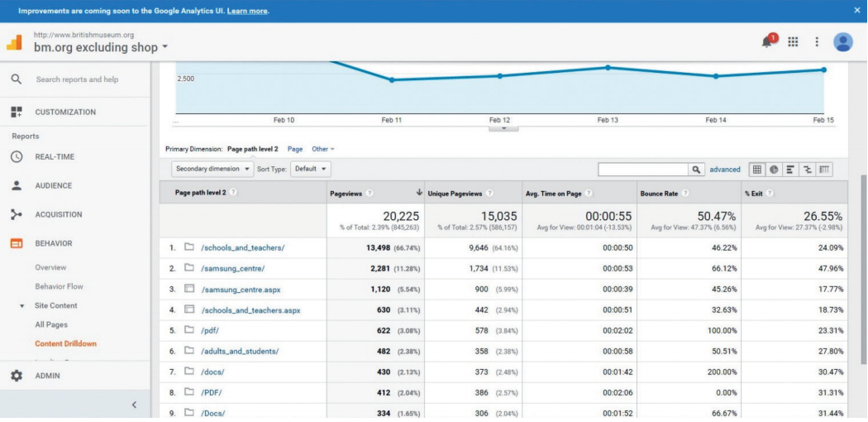Click the Admin gear icon
The height and width of the screenshot is (422, 868).
click(17, 376)
